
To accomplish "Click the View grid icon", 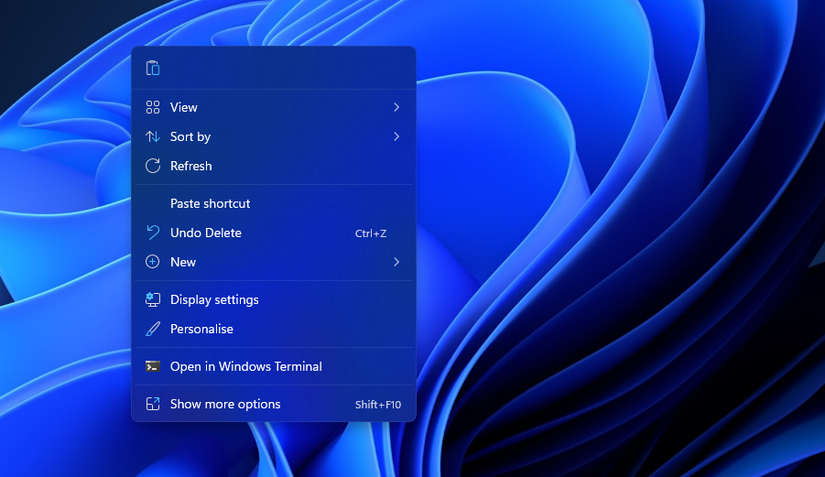I will coord(153,107).
